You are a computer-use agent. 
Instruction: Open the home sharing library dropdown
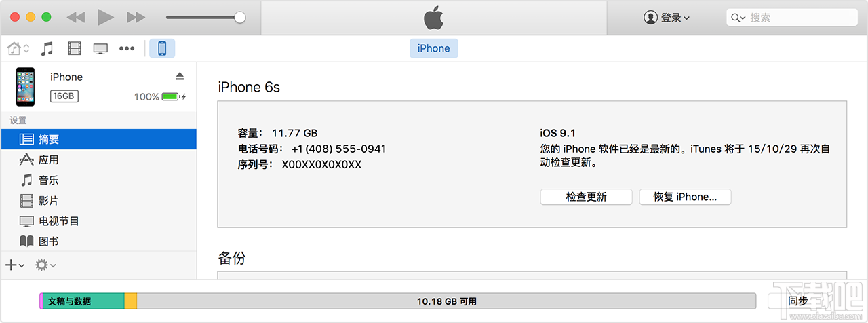(18, 48)
